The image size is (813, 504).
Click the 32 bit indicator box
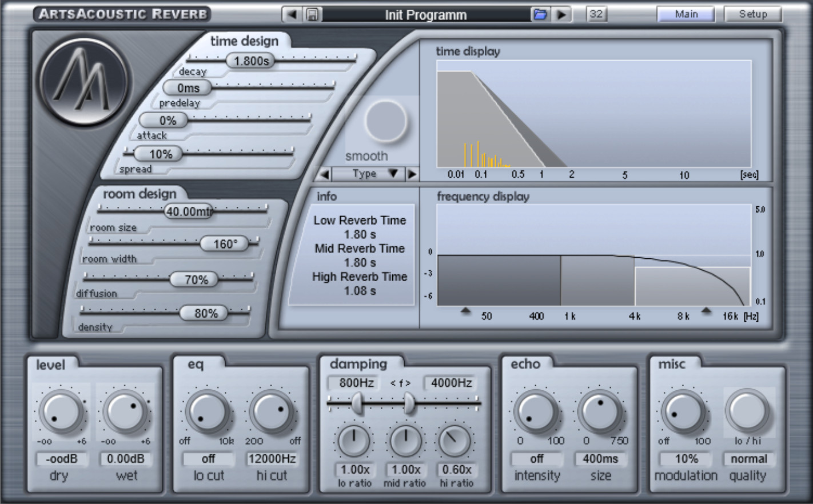596,14
